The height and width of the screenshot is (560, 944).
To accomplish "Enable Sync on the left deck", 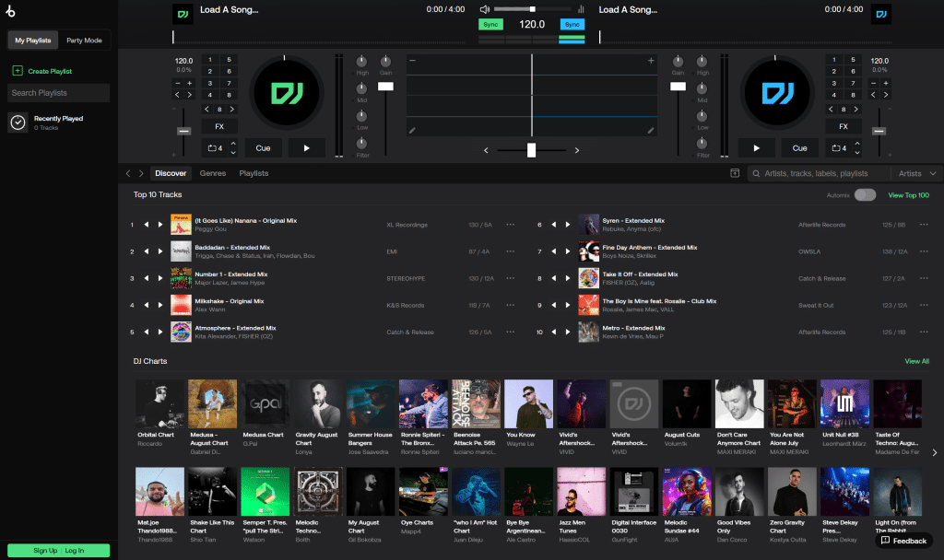I will point(490,24).
